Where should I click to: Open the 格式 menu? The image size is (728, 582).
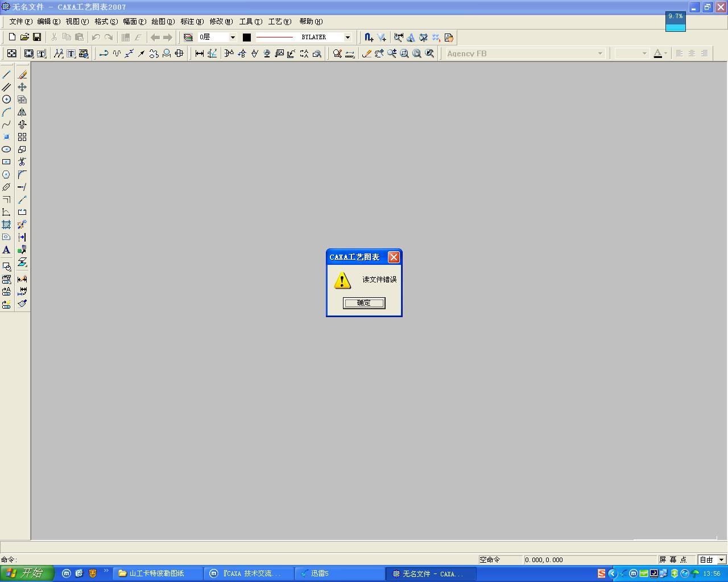tap(106, 22)
